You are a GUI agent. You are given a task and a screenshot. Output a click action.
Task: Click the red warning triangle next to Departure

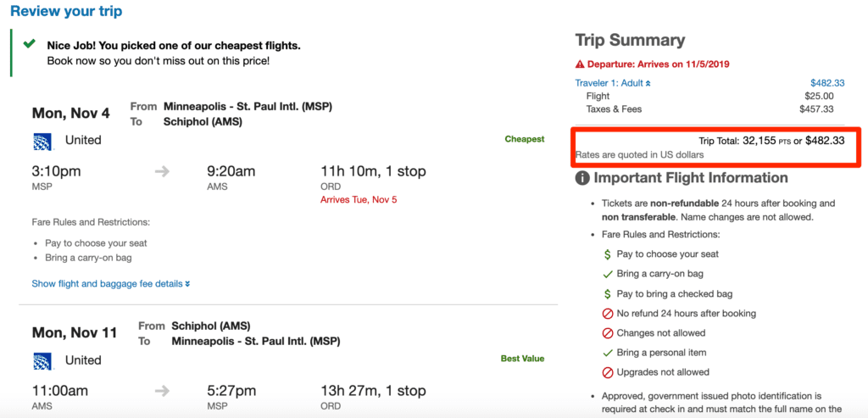[x=580, y=64]
